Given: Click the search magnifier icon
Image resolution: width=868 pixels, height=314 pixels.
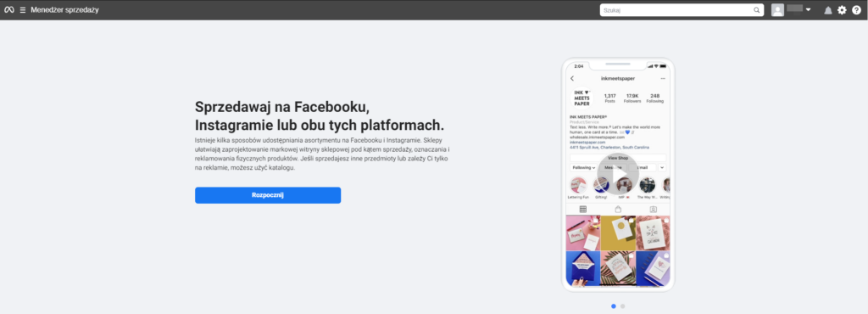Looking at the screenshot, I should pyautogui.click(x=757, y=10).
